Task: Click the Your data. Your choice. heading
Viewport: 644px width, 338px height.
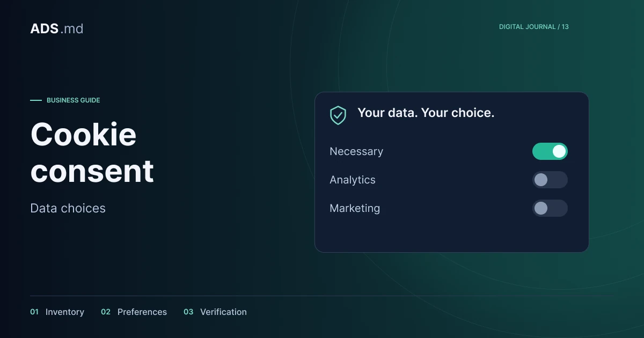Action: [426, 113]
